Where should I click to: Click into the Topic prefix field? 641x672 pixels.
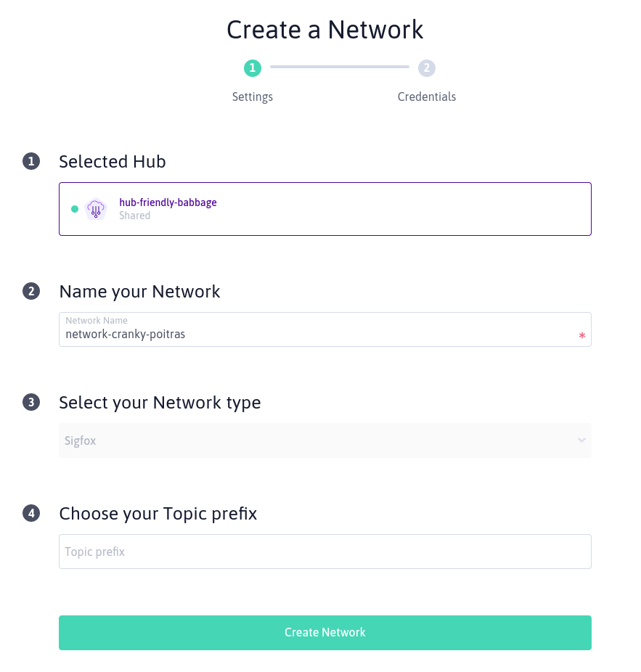[x=325, y=552]
